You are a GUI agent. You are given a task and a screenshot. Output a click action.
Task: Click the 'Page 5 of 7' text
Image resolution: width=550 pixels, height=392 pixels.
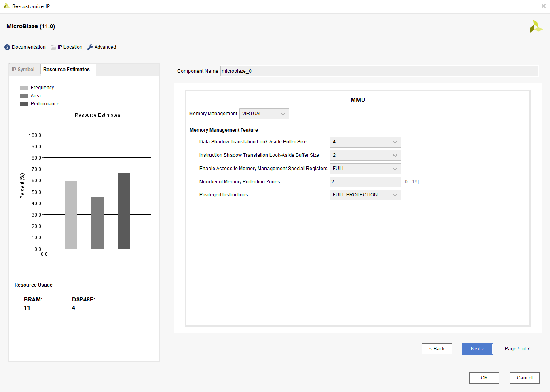(517, 349)
